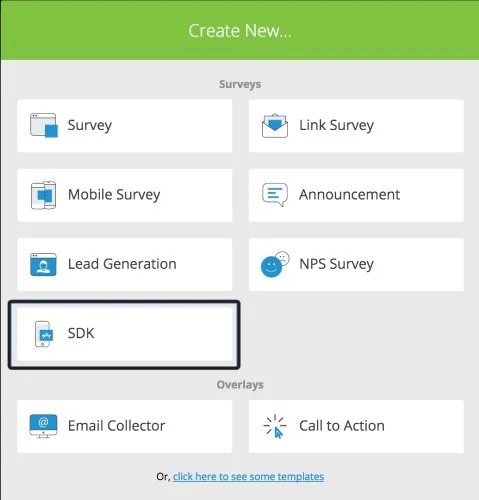
Task: Click the Lead Generation profile icon
Action: [x=43, y=264]
